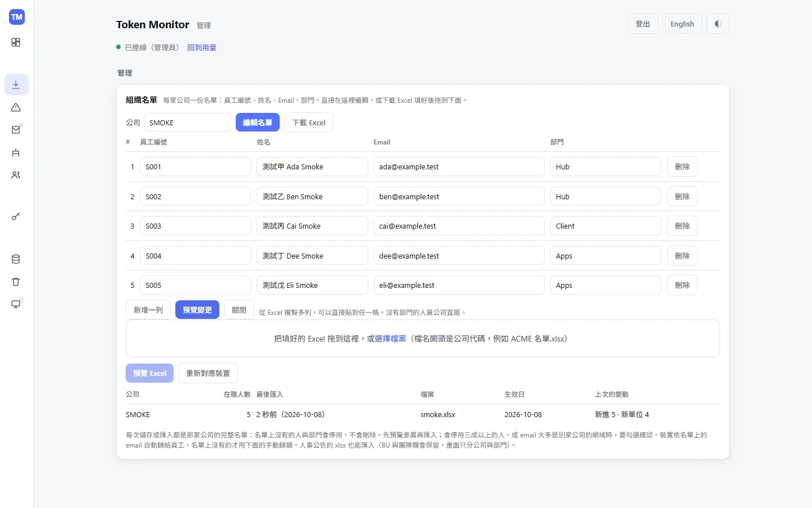Open the mail envelope icon in sidebar
812x508 pixels.
[x=16, y=130]
